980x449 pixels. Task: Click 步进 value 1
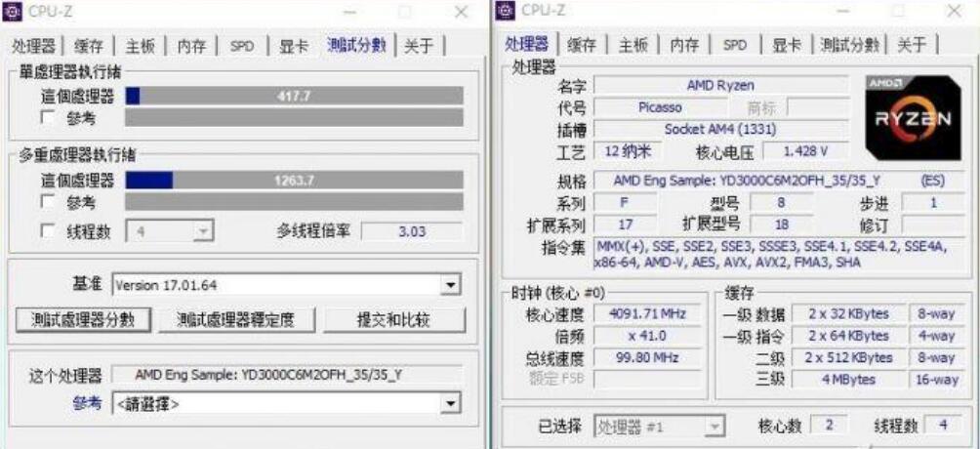[x=933, y=203]
